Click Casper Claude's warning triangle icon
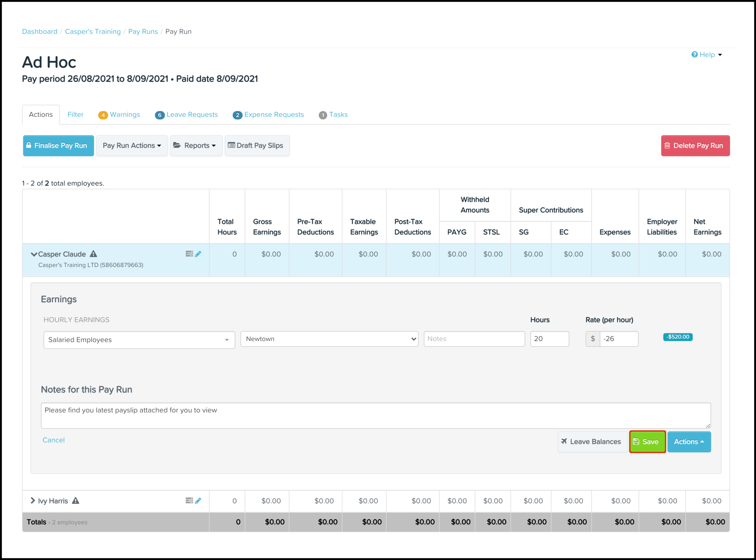This screenshot has width=756, height=560. (93, 254)
